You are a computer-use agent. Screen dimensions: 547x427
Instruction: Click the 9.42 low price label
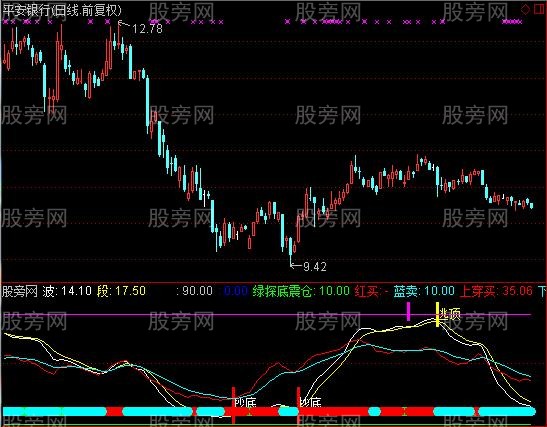coord(315,267)
